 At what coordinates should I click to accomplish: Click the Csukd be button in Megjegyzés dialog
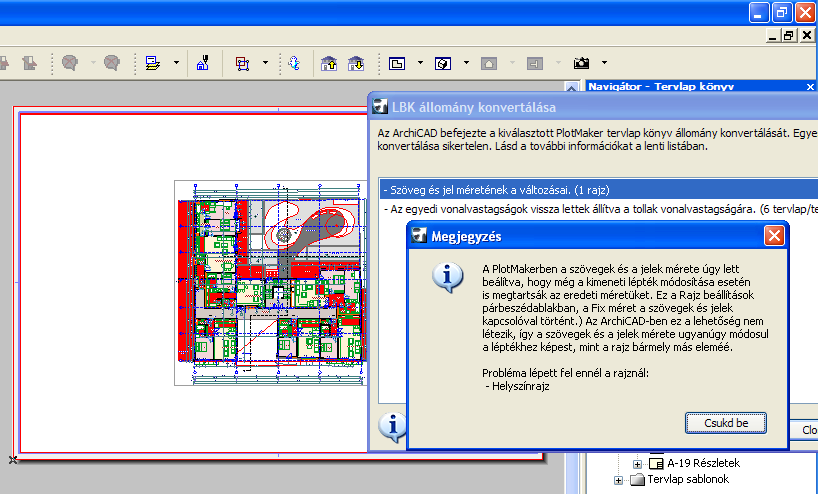tap(726, 423)
